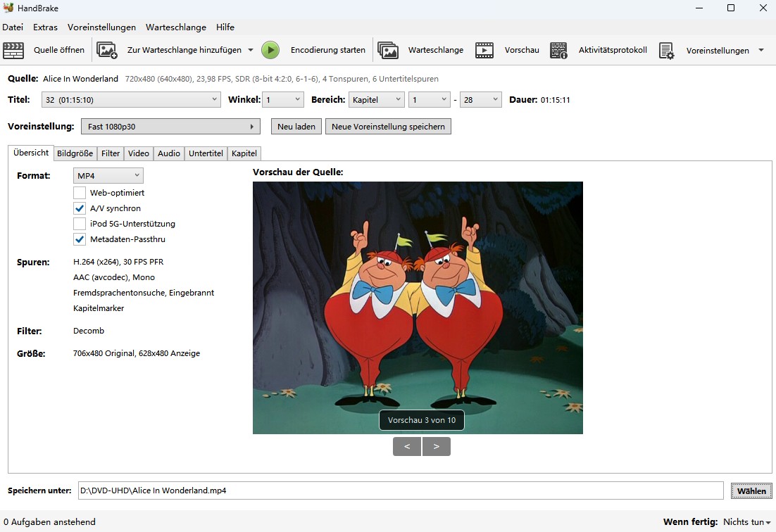Open the Bereich Kapitel dropdown

[x=377, y=100]
